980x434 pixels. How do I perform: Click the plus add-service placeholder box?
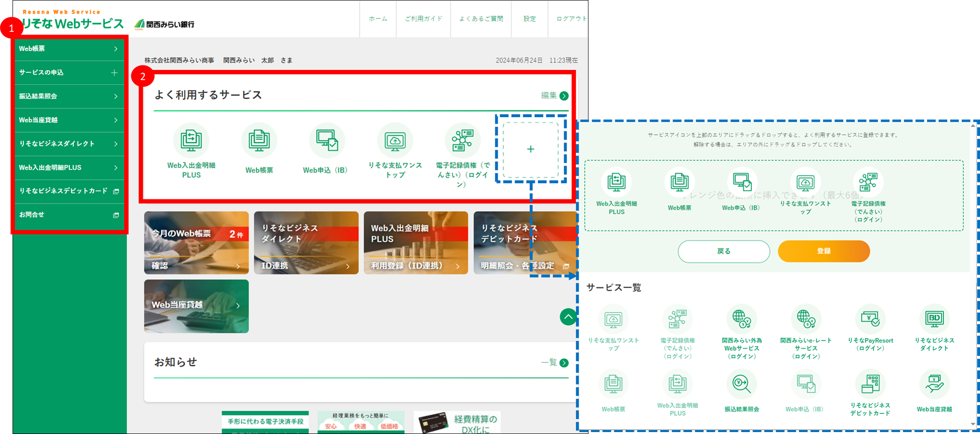[530, 149]
